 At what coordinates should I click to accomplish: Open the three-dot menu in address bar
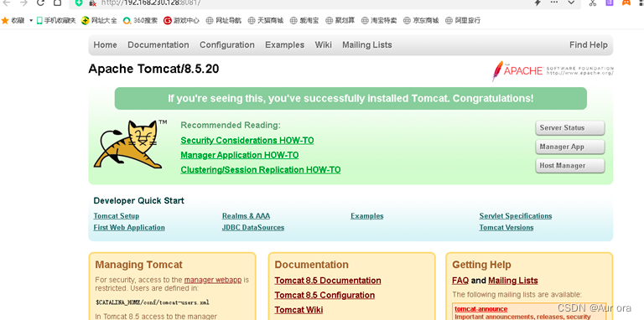pos(554,3)
